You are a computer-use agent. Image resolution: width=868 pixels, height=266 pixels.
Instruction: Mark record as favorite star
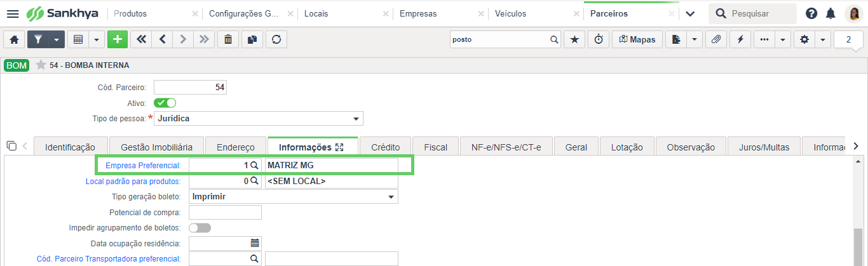tap(574, 39)
